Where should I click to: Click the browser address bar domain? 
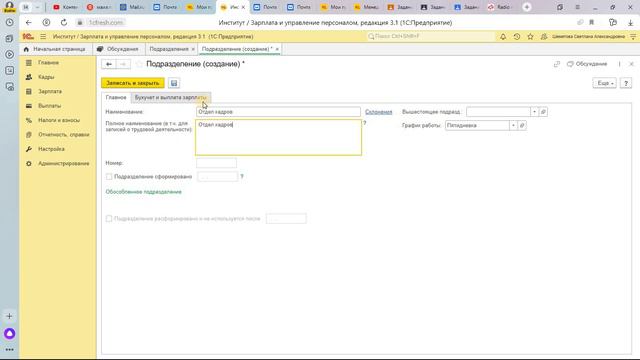tap(106, 23)
